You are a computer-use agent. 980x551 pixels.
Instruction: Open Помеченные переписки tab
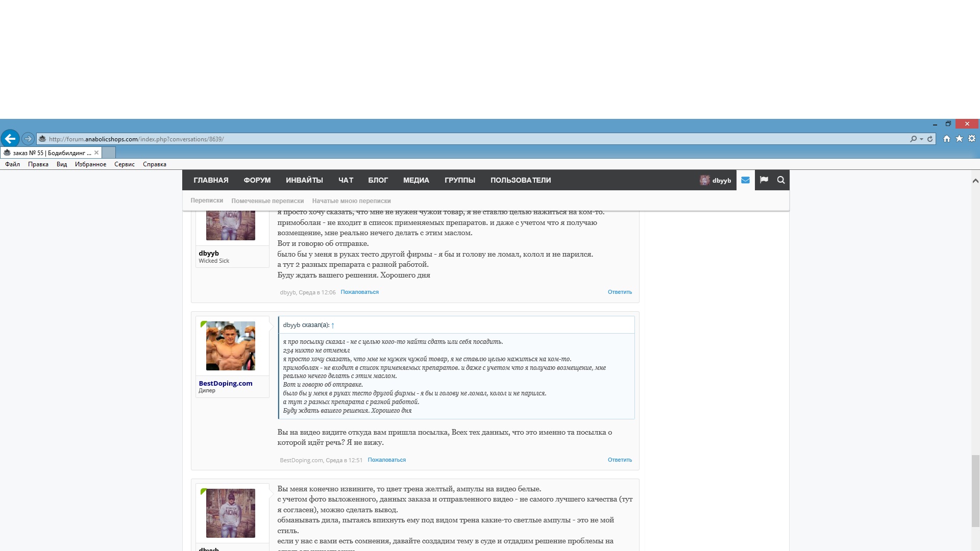point(267,201)
